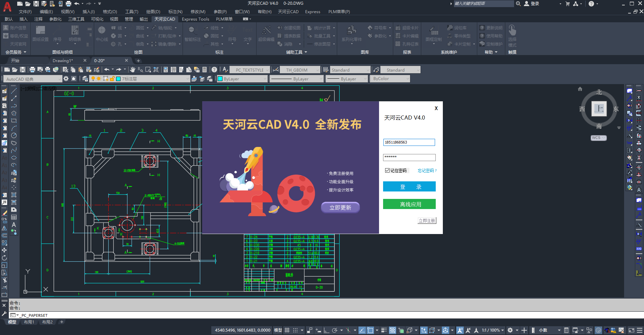Open the 标注(N) menu
The image size is (644, 335).
coord(175,11)
